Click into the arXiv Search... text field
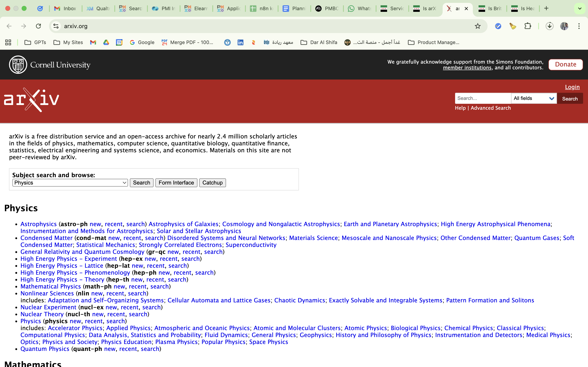 [x=483, y=98]
